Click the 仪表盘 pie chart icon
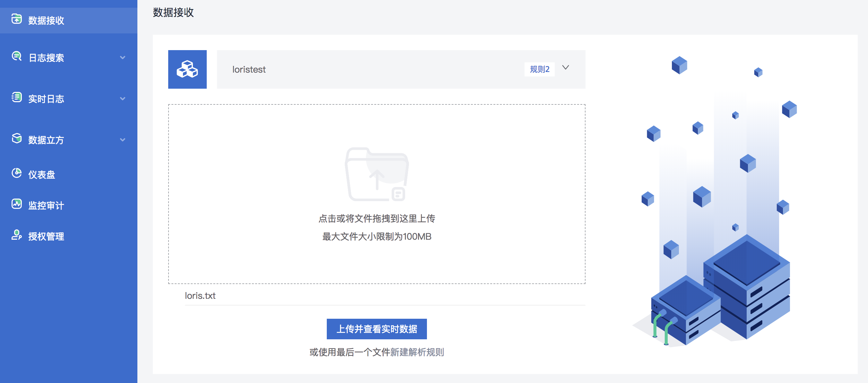Screen dimensions: 868x383 click(16, 173)
